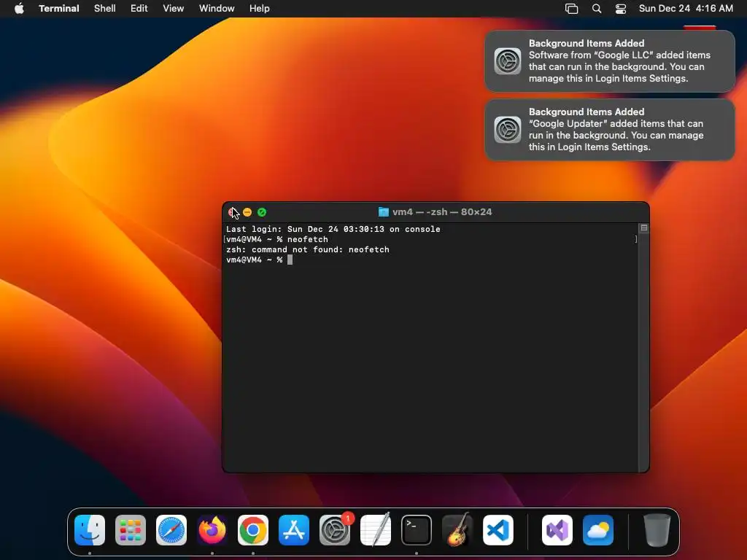Open the Window menu
This screenshot has width=747, height=560.
pos(217,9)
